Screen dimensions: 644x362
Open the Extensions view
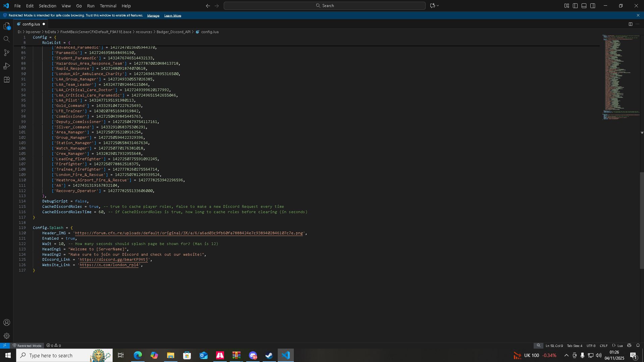click(x=7, y=80)
